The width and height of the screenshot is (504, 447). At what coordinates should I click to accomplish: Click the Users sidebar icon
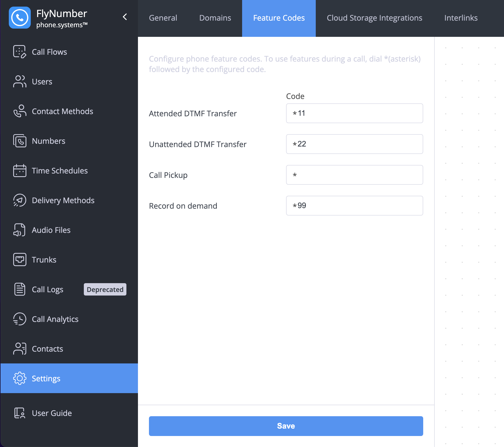[x=20, y=81]
